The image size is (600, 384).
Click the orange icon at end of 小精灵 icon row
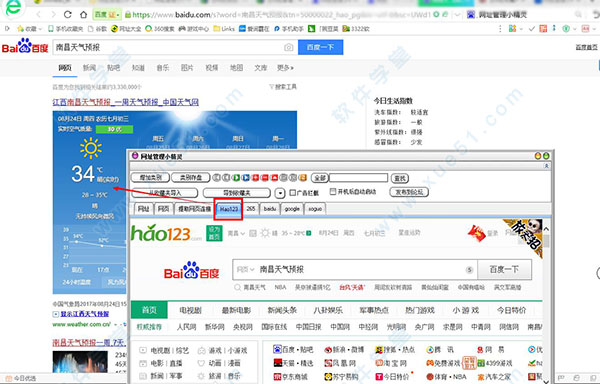click(303, 177)
